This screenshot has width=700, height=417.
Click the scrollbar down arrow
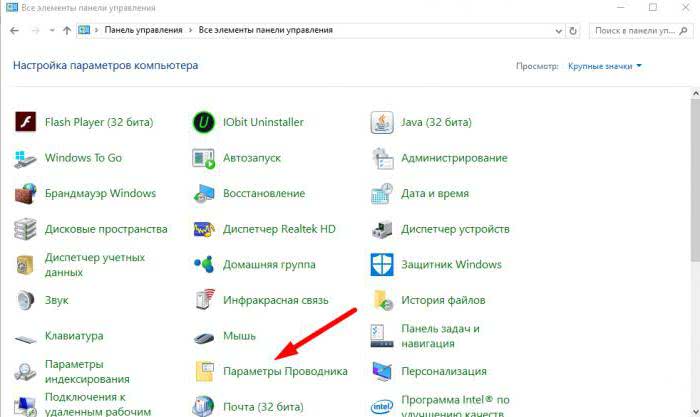[696, 412]
